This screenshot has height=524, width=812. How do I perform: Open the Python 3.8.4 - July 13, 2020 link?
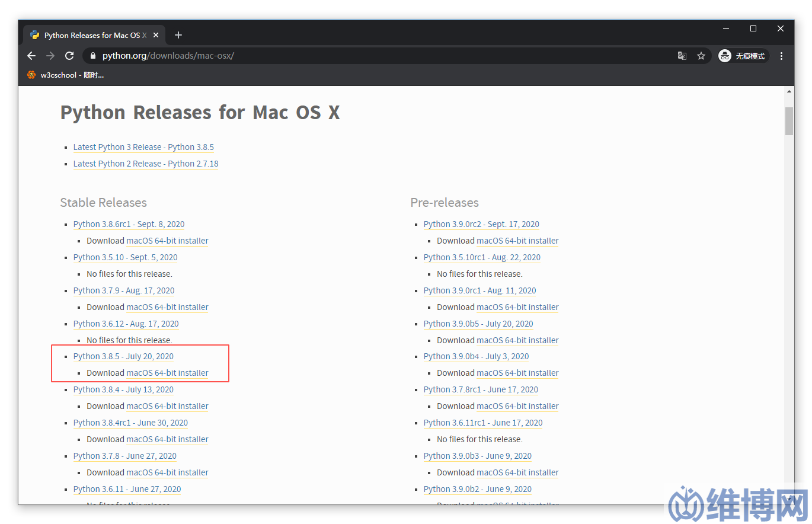point(123,389)
